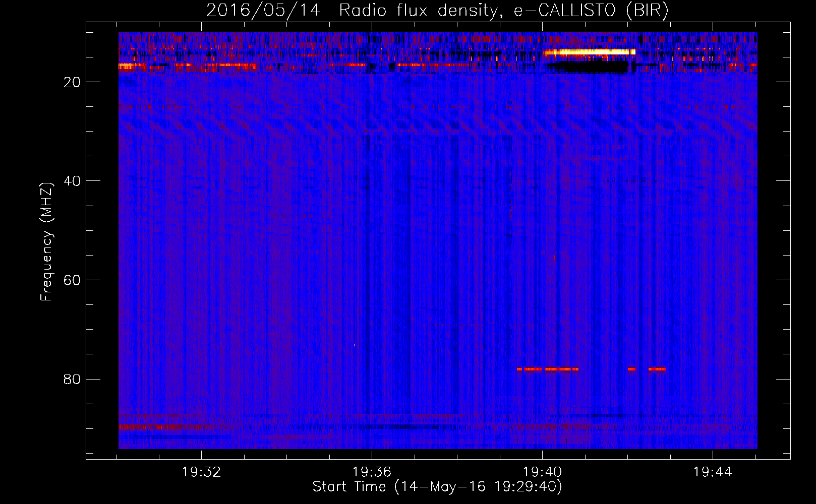The image size is (816, 504).
Task: Click the 19:44 time tick label
Action: click(x=713, y=472)
